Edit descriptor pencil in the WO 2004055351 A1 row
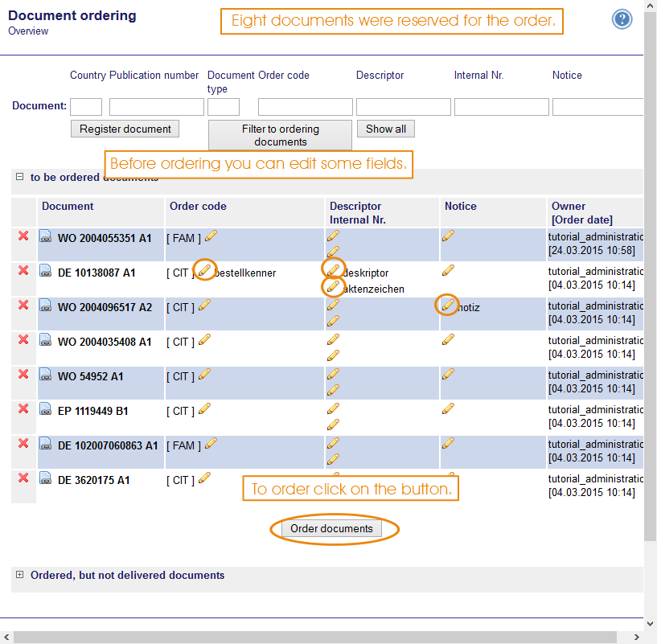 pyautogui.click(x=333, y=236)
